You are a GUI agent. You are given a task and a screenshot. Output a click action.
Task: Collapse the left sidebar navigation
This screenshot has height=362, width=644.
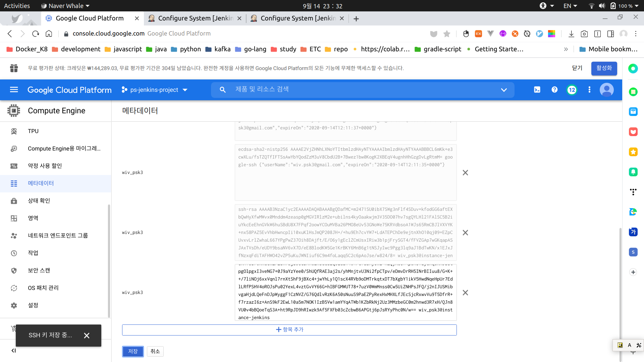pos(13,351)
